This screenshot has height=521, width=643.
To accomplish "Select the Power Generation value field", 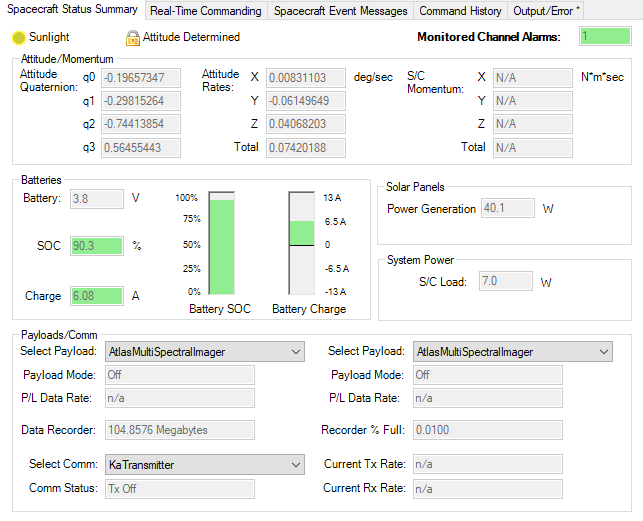I will 494,209.
